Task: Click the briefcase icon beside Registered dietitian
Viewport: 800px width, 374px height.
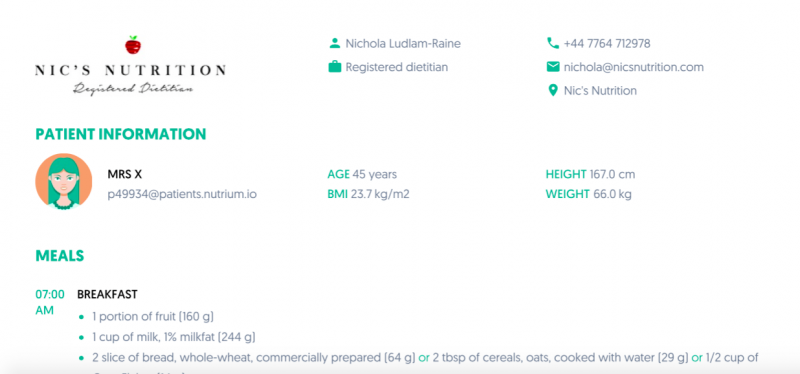Action: tap(335, 67)
